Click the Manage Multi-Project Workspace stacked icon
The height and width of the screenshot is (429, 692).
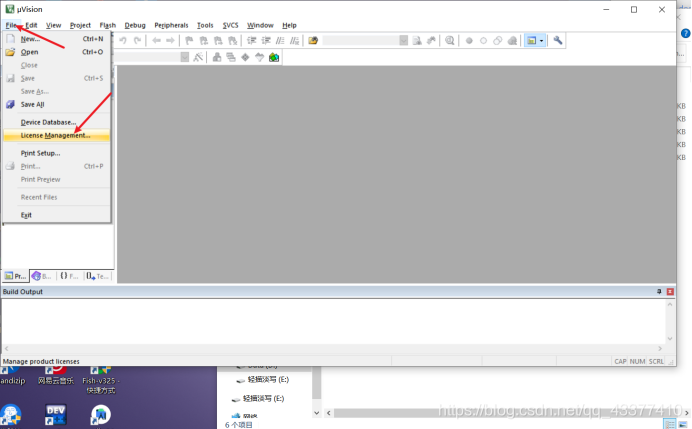tap(231, 57)
